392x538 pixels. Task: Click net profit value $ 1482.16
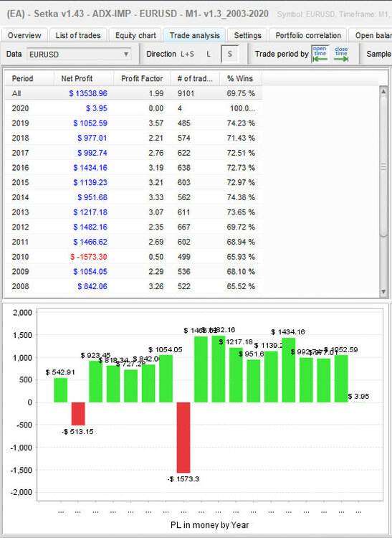[90, 227]
